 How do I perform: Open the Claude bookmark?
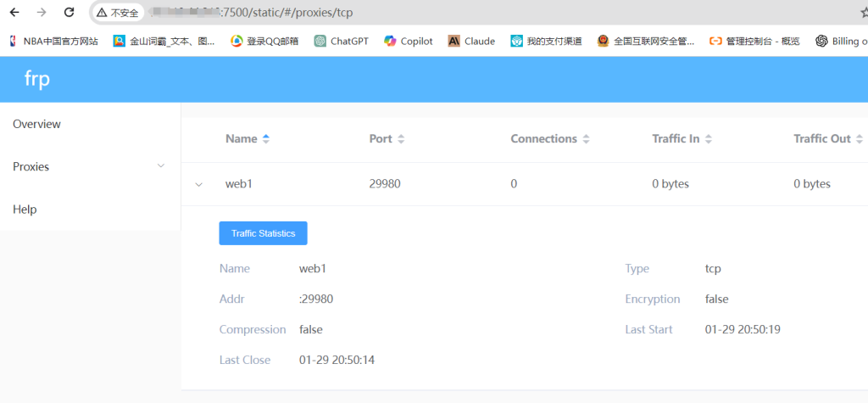click(x=471, y=41)
